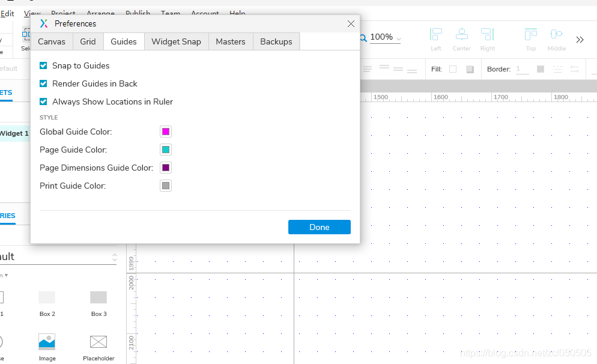This screenshot has width=597, height=364.
Task: Toggle the Snap to Guides checkbox
Action: click(43, 65)
